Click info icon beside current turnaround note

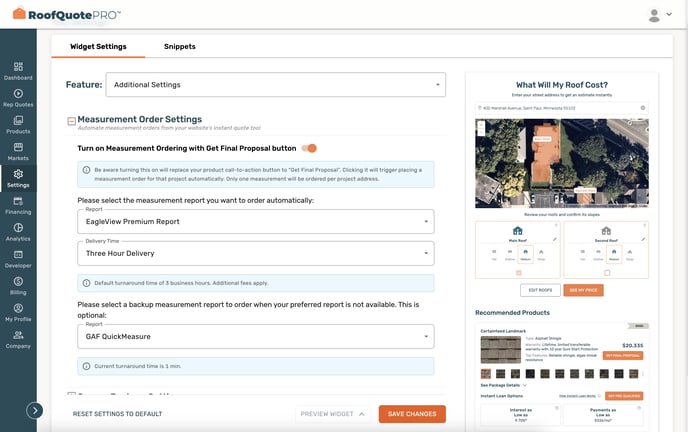coord(86,366)
